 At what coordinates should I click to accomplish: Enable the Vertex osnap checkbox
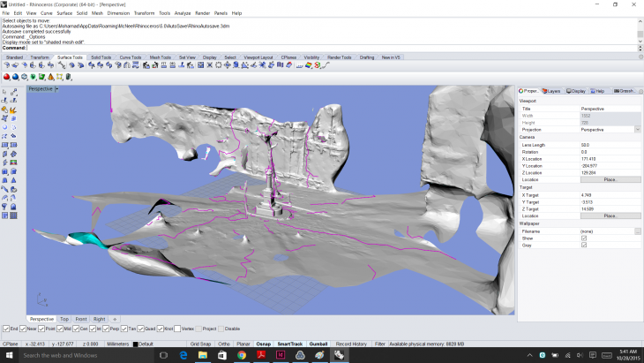[x=177, y=329]
